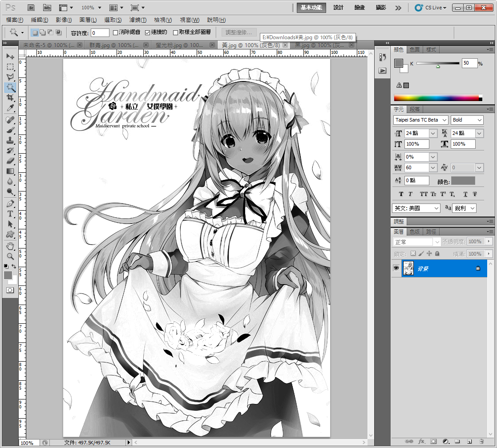Enable sample all layers checkbox
The image size is (497, 448).
(x=175, y=33)
